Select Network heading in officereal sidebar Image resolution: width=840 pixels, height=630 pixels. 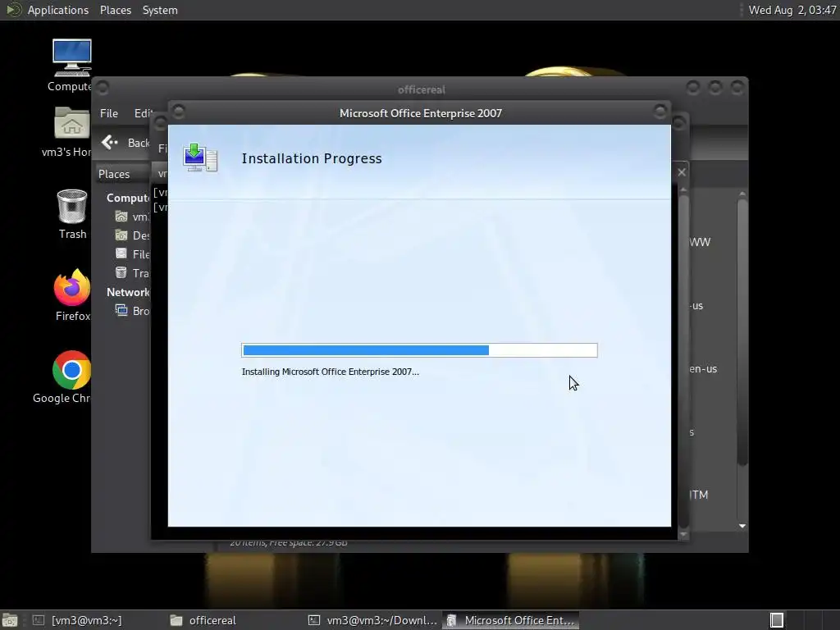tap(127, 292)
